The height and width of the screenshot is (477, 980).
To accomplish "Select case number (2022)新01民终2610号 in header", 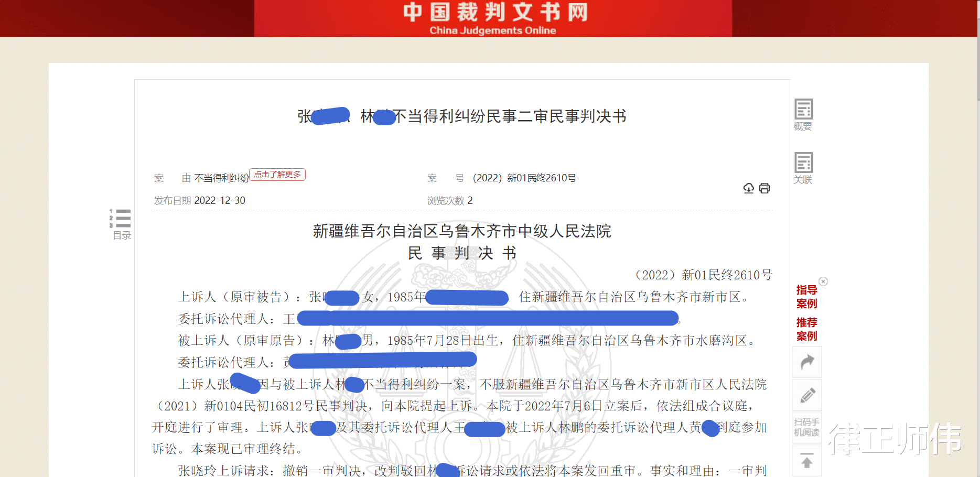I will click(x=524, y=178).
